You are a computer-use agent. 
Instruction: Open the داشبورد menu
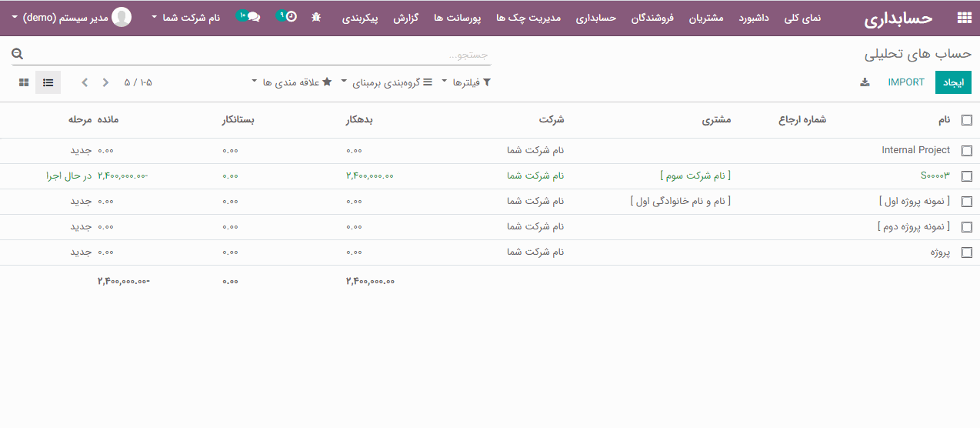(754, 17)
